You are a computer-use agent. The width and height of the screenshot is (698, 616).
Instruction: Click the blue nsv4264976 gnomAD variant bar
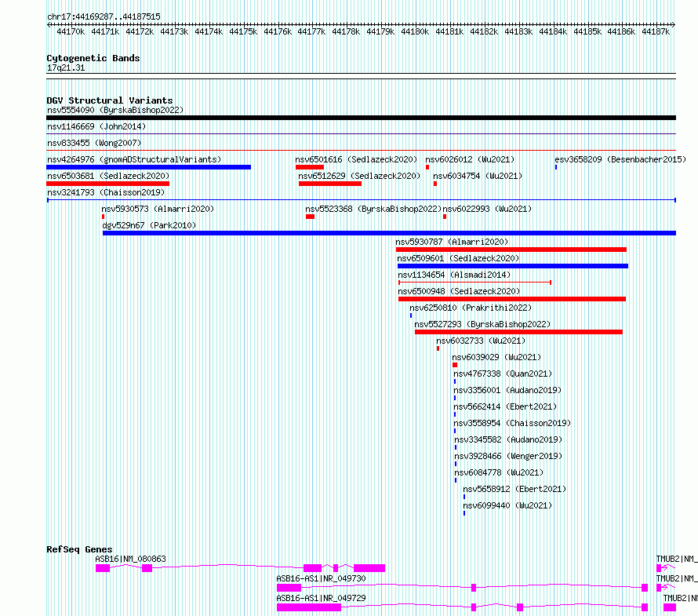(149, 167)
